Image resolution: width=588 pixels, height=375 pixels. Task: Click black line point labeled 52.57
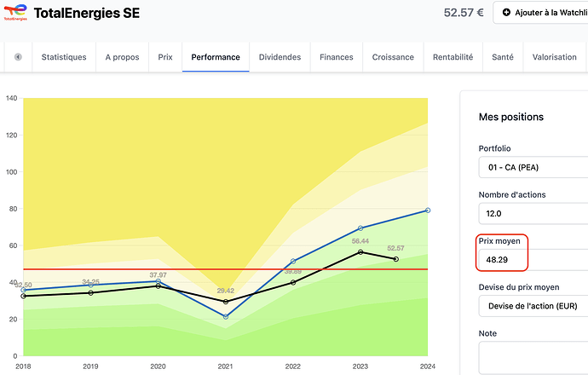(395, 259)
